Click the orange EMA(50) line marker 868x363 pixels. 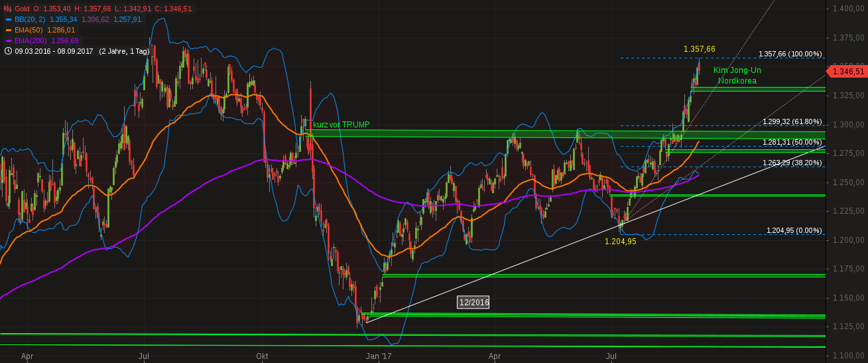pyautogui.click(x=8, y=30)
